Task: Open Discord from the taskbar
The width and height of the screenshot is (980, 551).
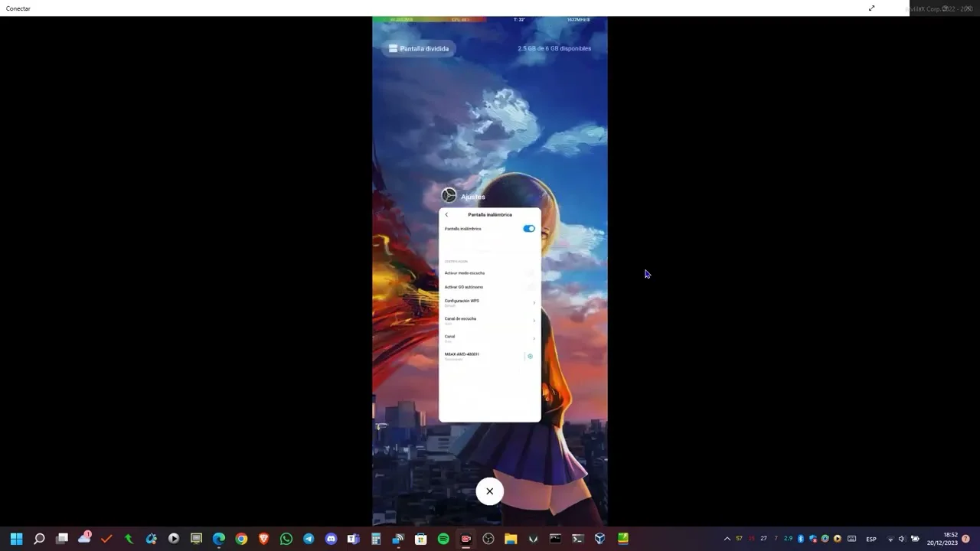Action: pos(331,539)
